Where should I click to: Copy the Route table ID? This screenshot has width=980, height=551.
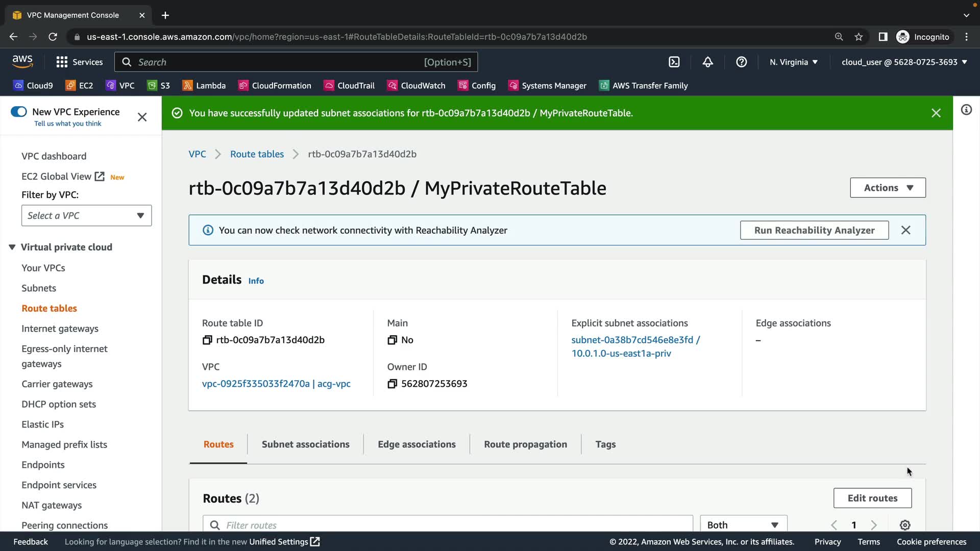tap(207, 340)
